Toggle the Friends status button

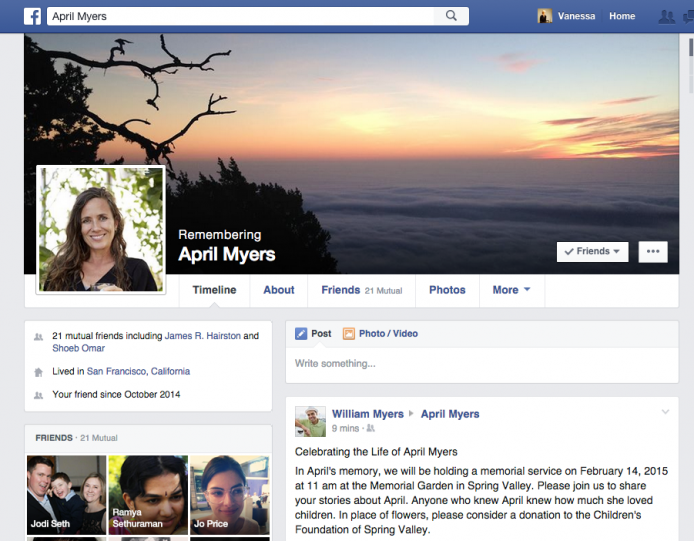click(x=592, y=252)
